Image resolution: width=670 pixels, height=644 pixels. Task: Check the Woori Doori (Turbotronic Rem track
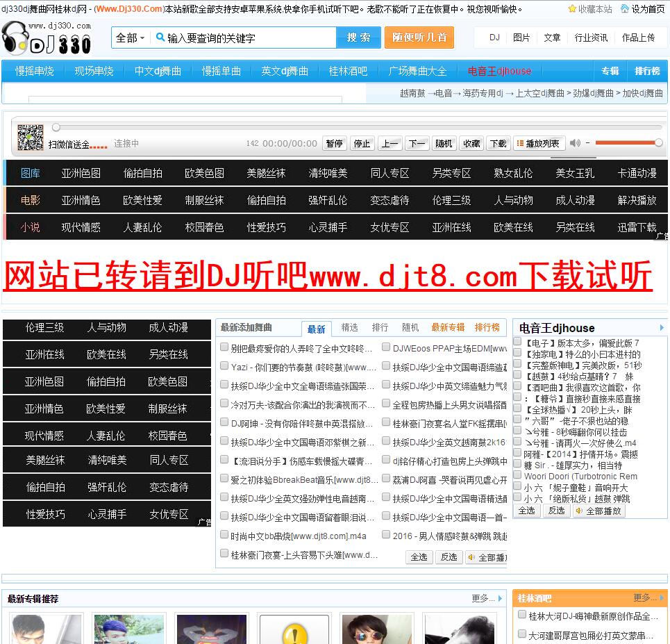(517, 474)
